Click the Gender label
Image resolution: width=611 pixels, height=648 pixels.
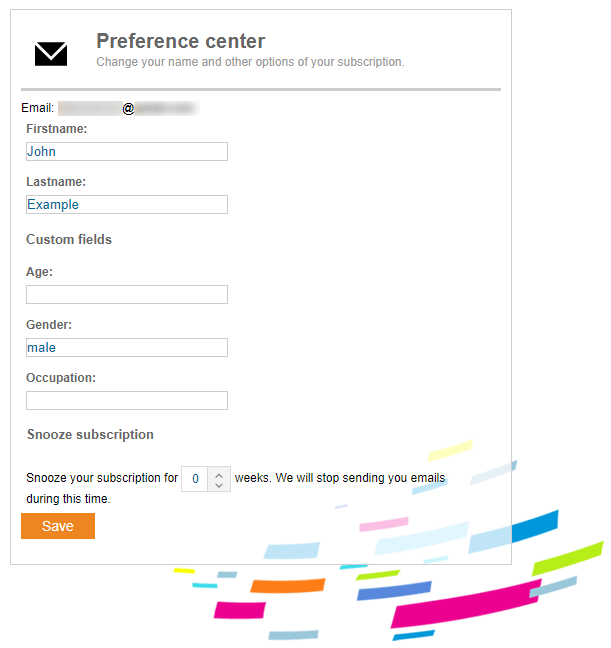(x=49, y=325)
